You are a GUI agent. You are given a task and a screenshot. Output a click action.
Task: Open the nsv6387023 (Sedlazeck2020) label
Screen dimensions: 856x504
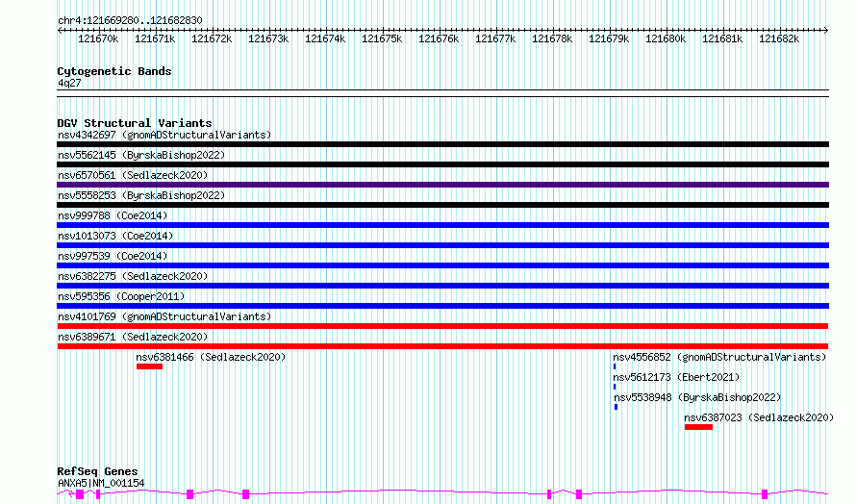coord(759,417)
